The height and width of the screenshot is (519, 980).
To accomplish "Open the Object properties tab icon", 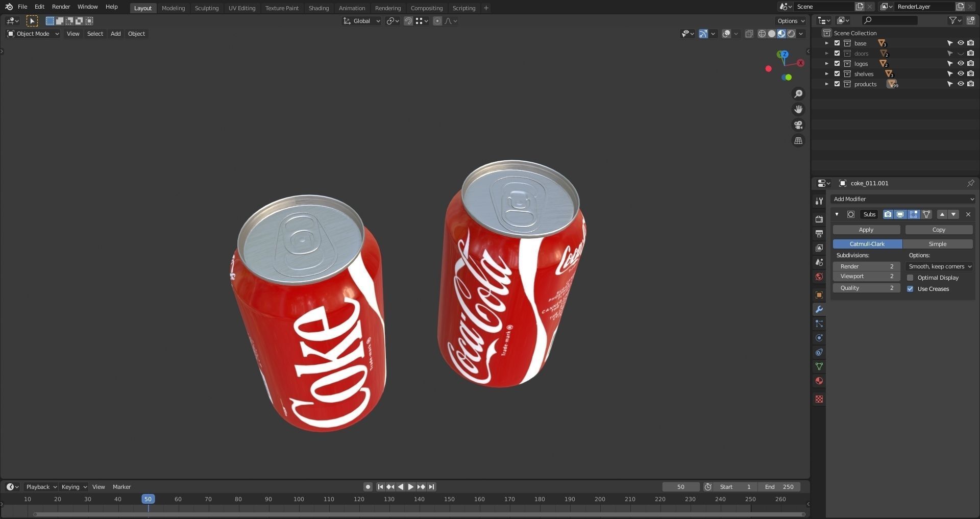I will 819,295.
